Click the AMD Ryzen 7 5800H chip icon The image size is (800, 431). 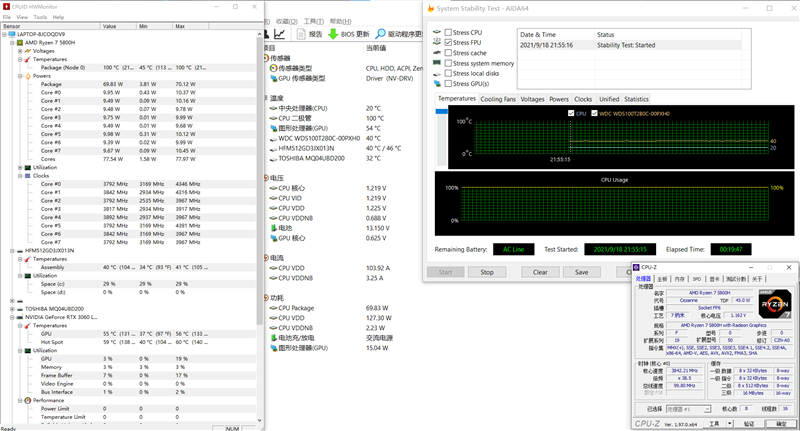click(20, 43)
